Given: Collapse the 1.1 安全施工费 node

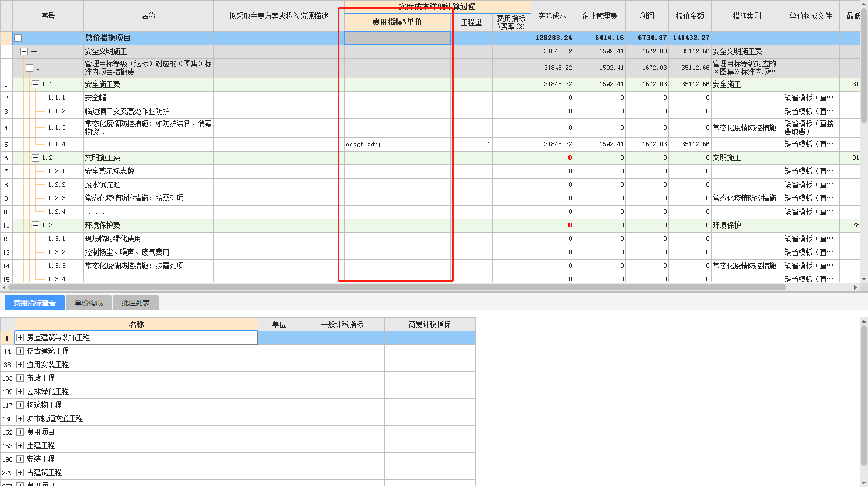Looking at the screenshot, I should tap(35, 84).
